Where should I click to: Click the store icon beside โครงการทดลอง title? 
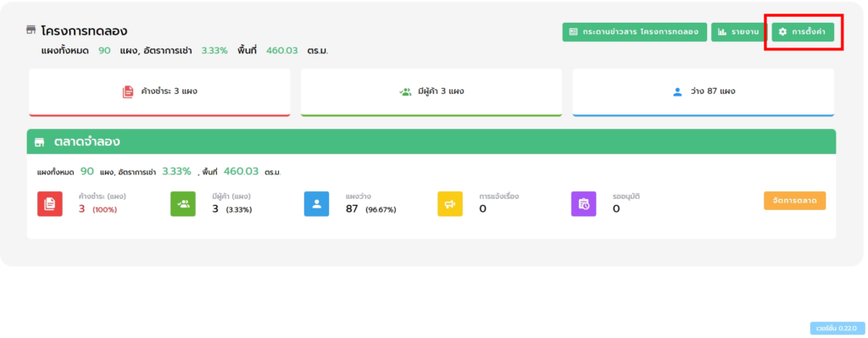pos(31,30)
